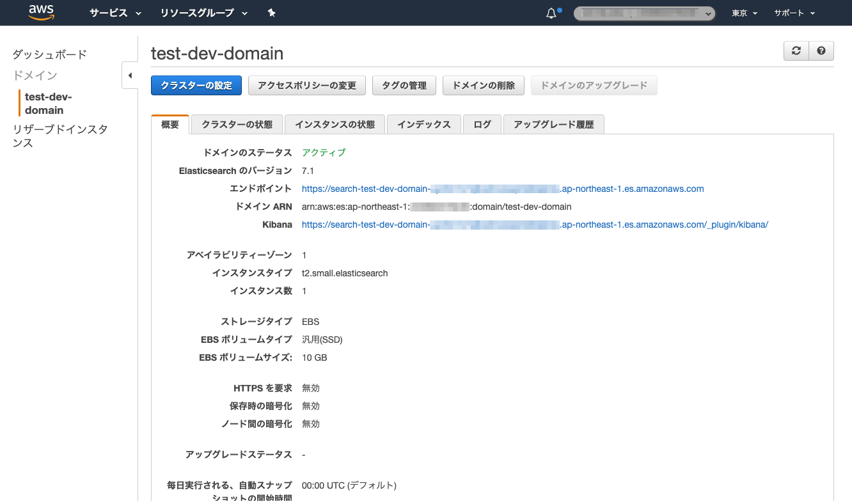Open the account name dropdown
This screenshot has height=504, width=852.
click(643, 13)
